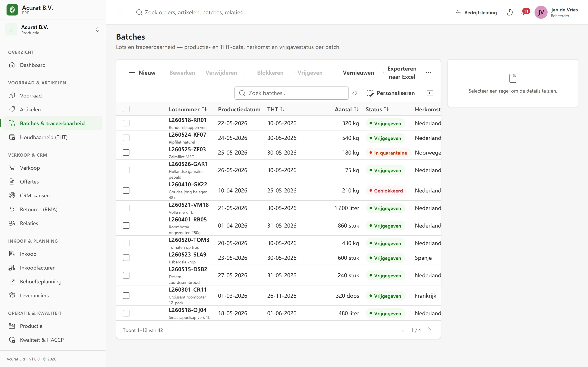Sort by the Lotnummer column arrows
The width and height of the screenshot is (588, 367).
click(204, 109)
